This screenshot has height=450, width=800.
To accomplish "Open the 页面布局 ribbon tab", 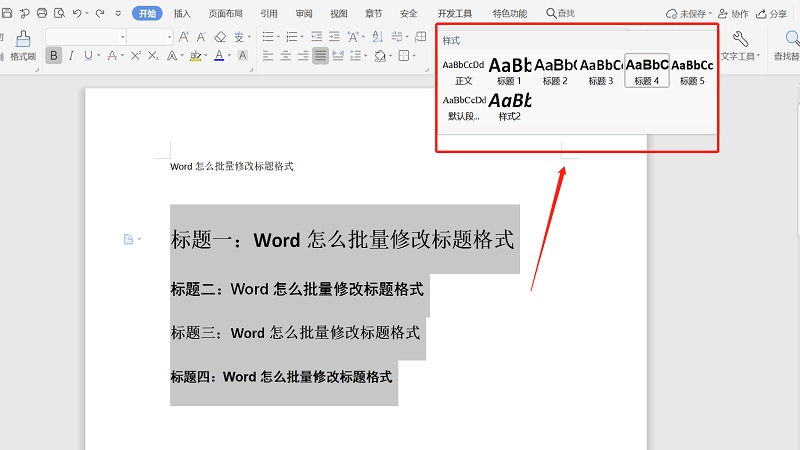I will pos(225,14).
